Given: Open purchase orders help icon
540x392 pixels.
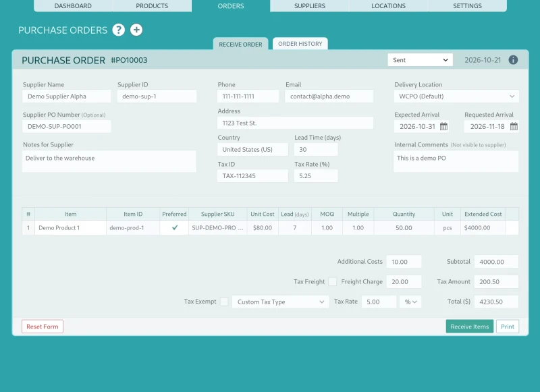Looking at the screenshot, I should tap(119, 30).
